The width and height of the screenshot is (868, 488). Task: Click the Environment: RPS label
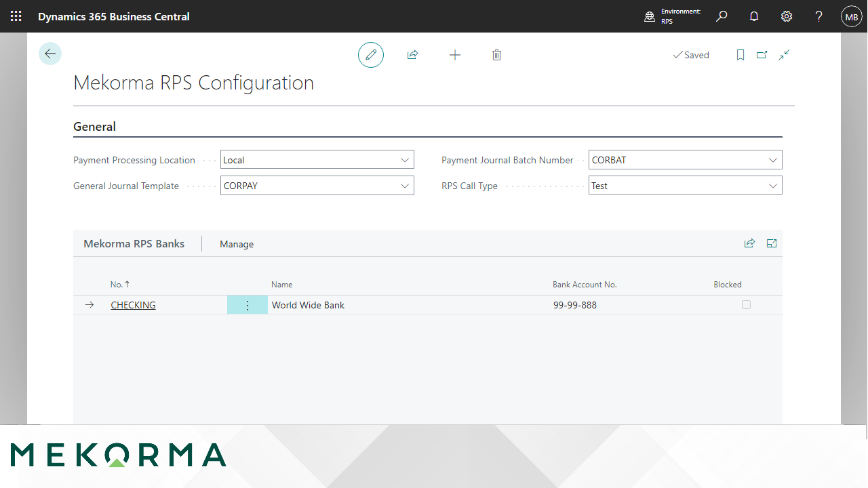point(681,16)
